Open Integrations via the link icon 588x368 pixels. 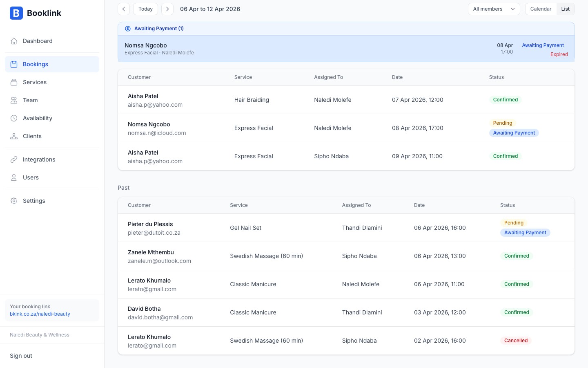click(x=14, y=159)
